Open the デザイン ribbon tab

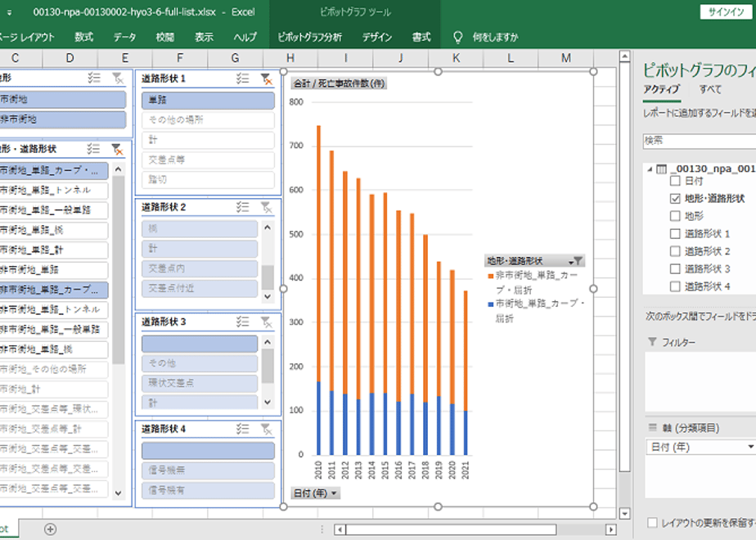[x=377, y=37]
